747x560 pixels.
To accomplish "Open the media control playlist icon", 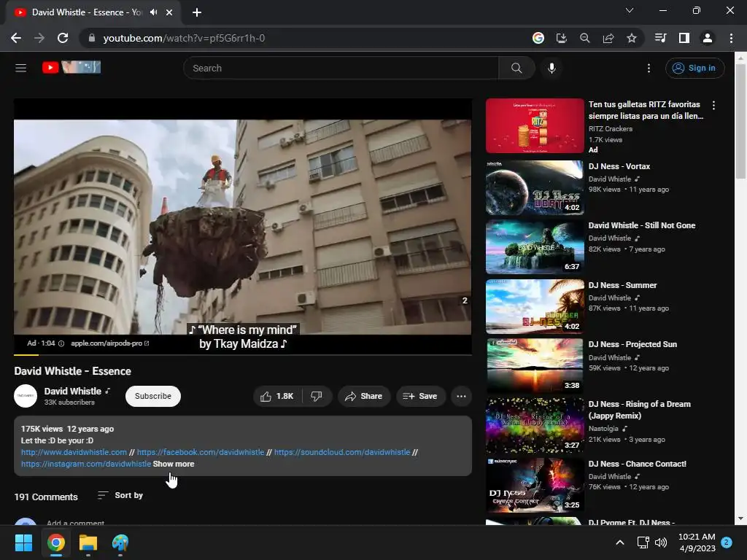I will tap(660, 38).
